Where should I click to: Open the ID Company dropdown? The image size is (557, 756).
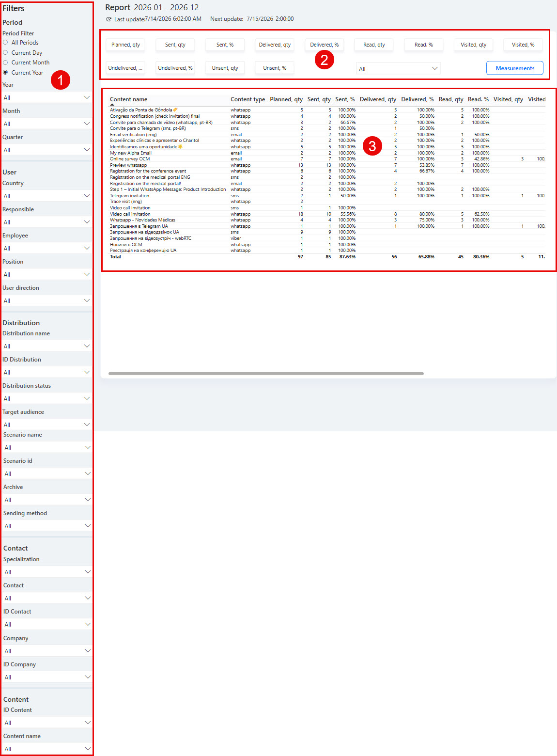[x=47, y=677]
